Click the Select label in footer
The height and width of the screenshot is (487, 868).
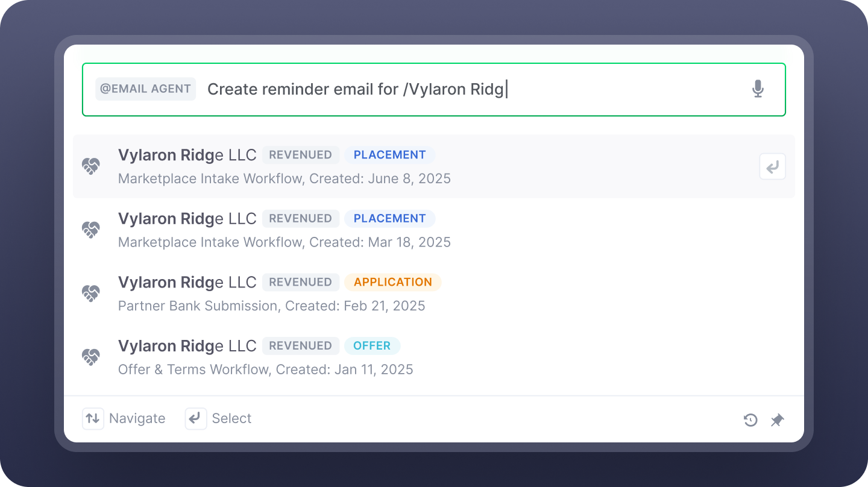click(x=231, y=418)
